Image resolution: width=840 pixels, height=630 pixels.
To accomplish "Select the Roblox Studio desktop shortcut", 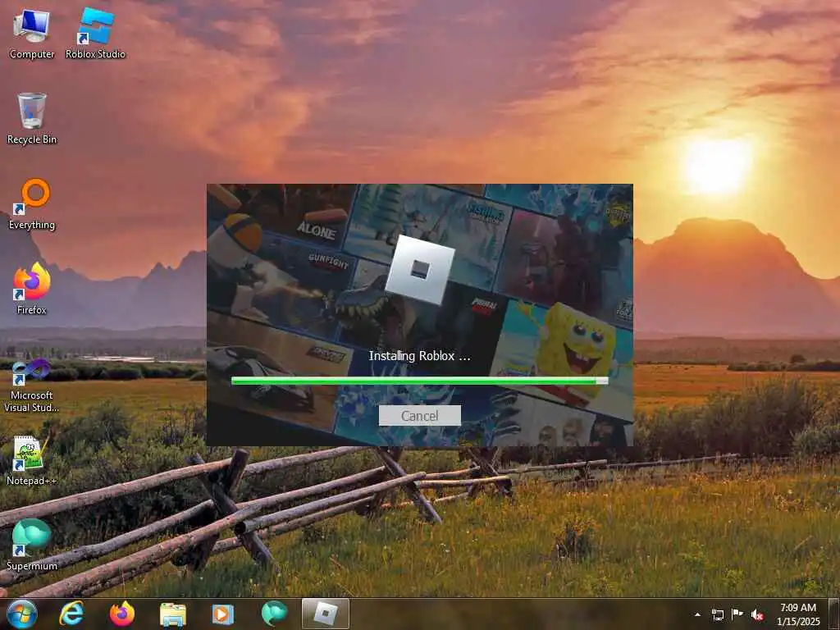I will click(x=95, y=34).
